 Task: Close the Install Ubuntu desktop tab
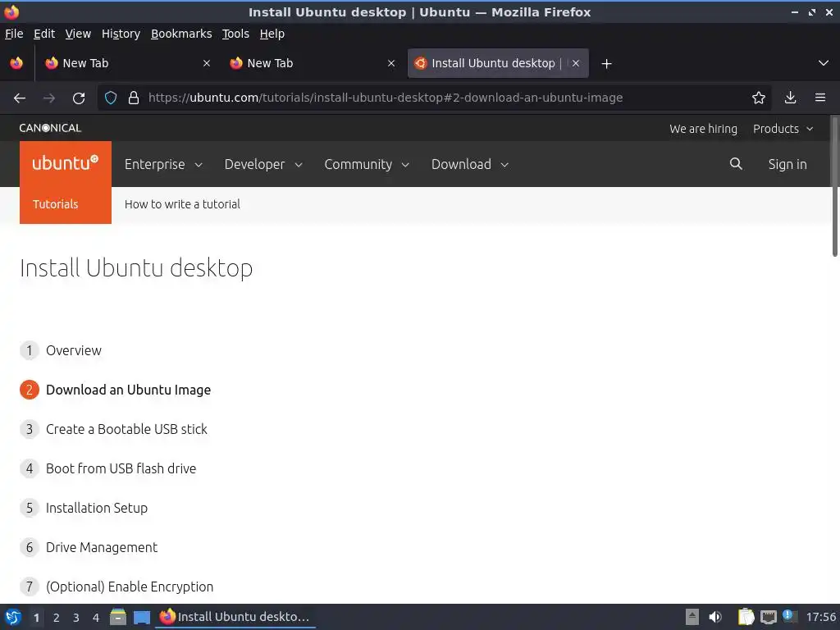pos(576,63)
